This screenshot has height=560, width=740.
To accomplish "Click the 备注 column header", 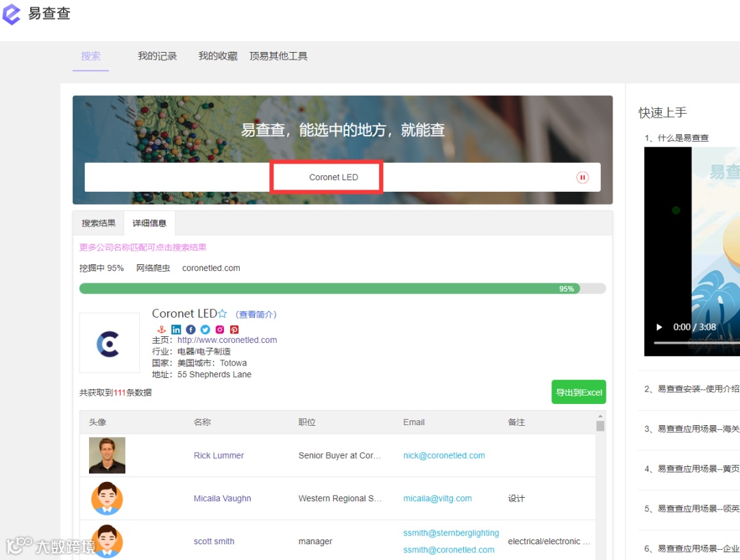I will pos(517,422).
